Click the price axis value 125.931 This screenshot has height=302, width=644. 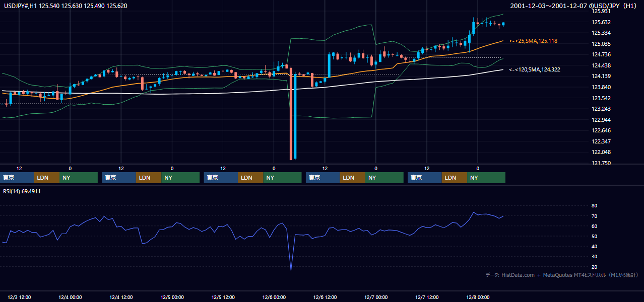click(x=602, y=11)
